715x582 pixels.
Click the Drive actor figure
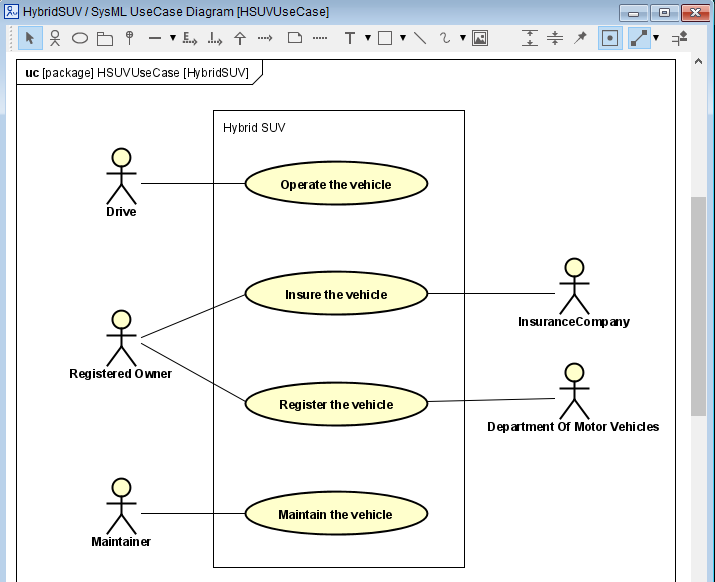(x=121, y=177)
